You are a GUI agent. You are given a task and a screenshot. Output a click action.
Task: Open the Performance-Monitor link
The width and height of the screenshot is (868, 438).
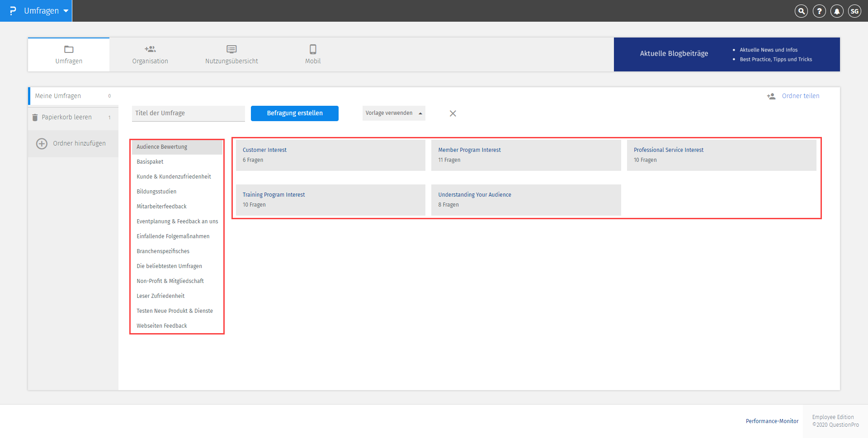tap(772, 421)
